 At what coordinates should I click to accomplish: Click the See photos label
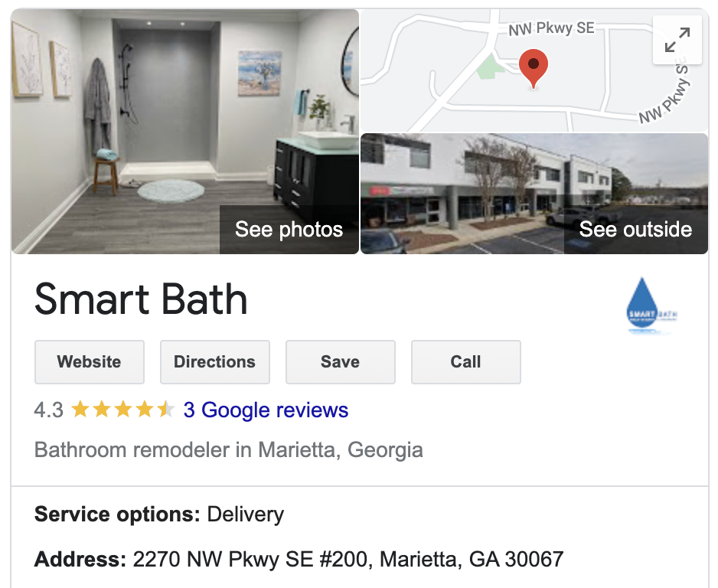[289, 230]
